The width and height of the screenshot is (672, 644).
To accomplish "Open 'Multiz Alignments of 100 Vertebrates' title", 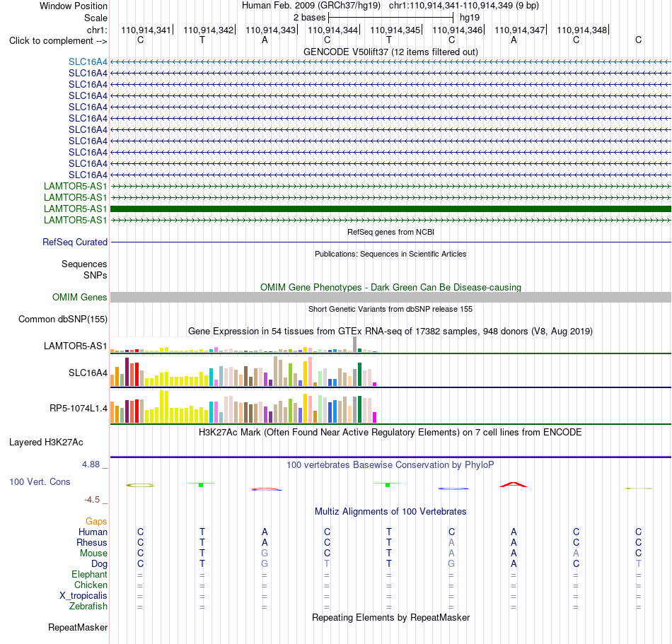I will coord(390,511).
